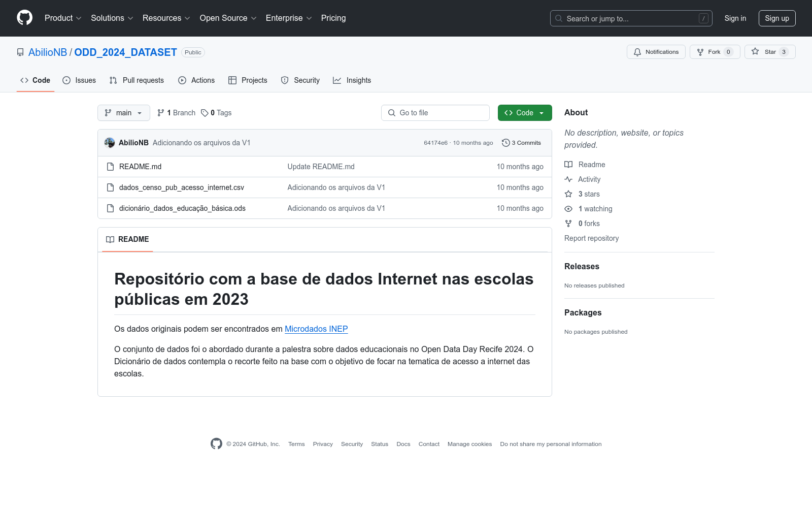Open footer Status link
Screen dimensions: 812x508
click(380, 444)
